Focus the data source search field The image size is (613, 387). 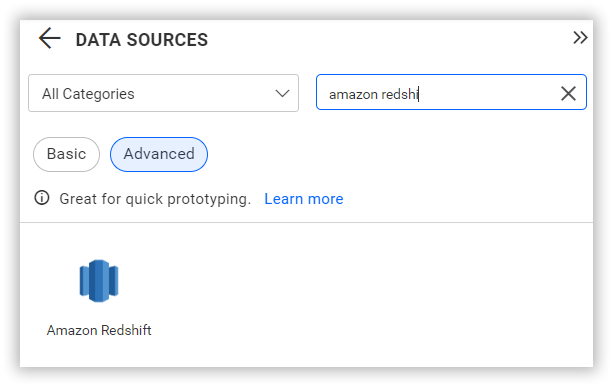point(451,92)
